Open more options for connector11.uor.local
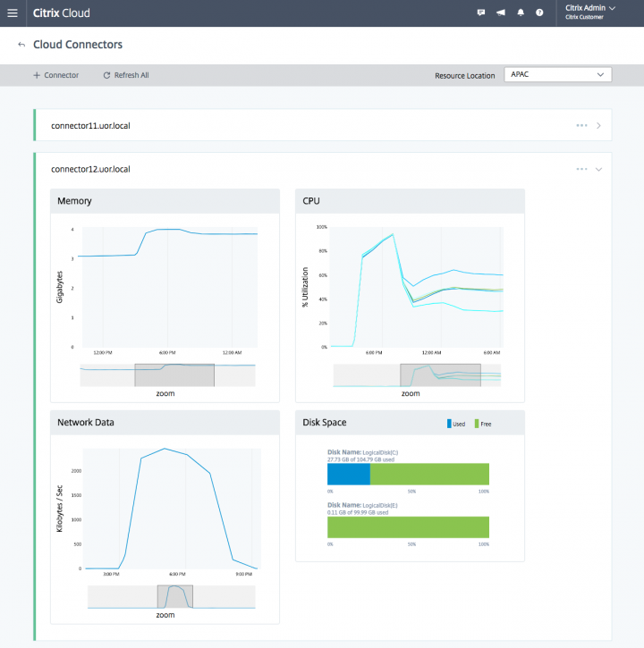The width and height of the screenshot is (644, 648). (x=582, y=125)
